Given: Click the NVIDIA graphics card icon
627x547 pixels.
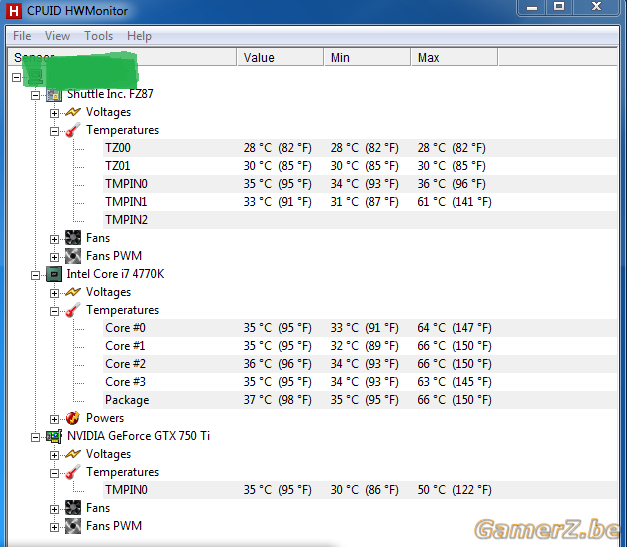Looking at the screenshot, I should click(54, 436).
